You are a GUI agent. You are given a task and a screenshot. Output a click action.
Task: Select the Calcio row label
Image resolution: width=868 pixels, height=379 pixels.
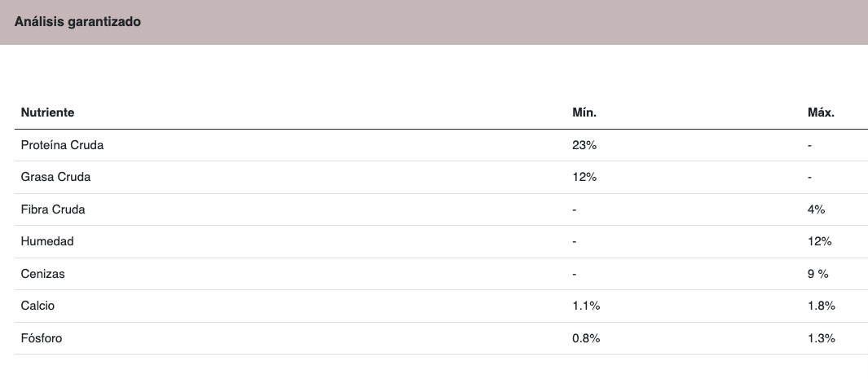(x=37, y=306)
